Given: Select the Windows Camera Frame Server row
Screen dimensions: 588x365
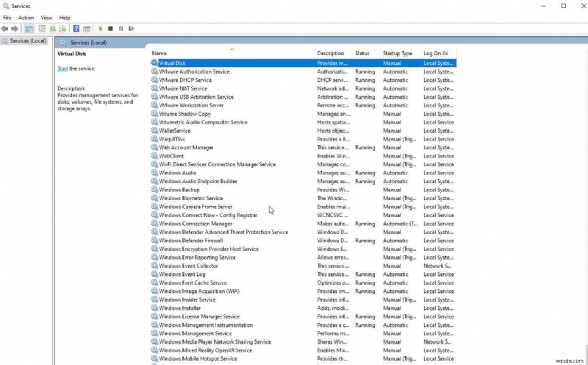Looking at the screenshot, I should [x=304, y=207].
